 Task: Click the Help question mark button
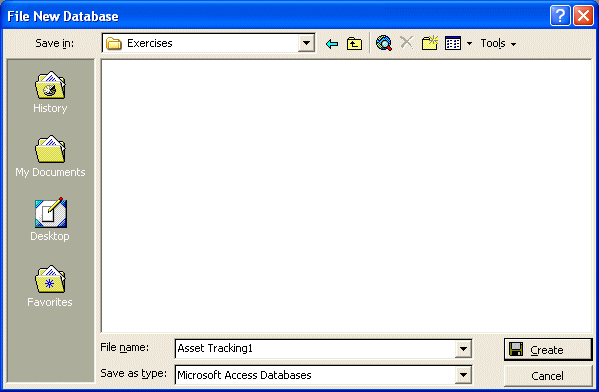560,16
